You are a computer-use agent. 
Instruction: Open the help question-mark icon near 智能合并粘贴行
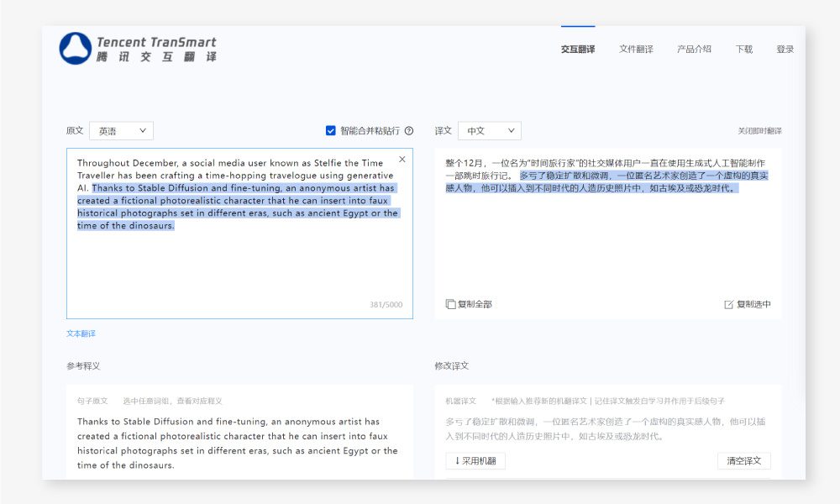[x=408, y=130]
